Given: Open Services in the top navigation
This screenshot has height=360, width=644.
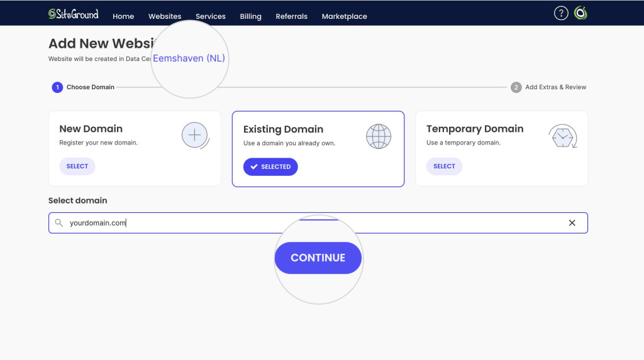Looking at the screenshot, I should tap(211, 16).
